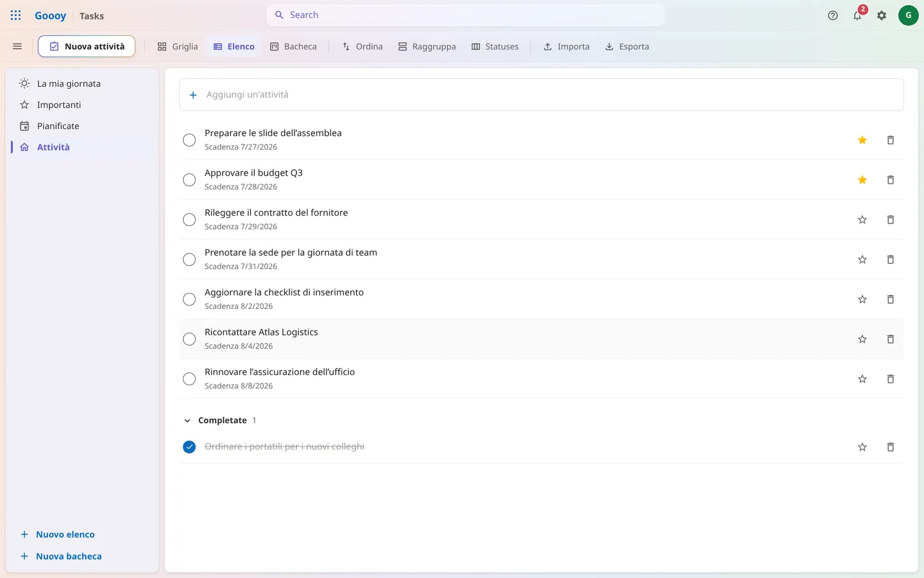Star 'Rileggere il contratto del fornitore'
924x578 pixels.
862,220
